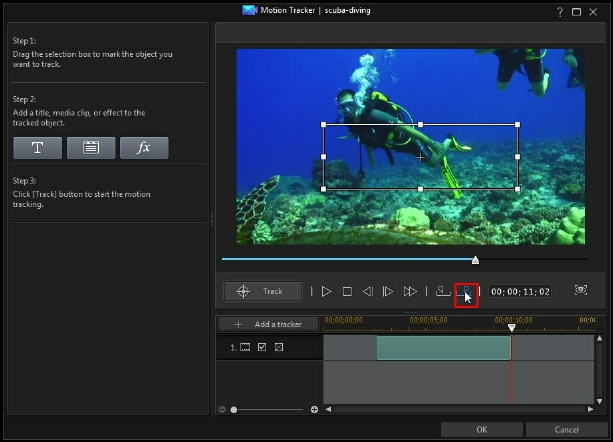Advance to the next frame

pos(388,292)
